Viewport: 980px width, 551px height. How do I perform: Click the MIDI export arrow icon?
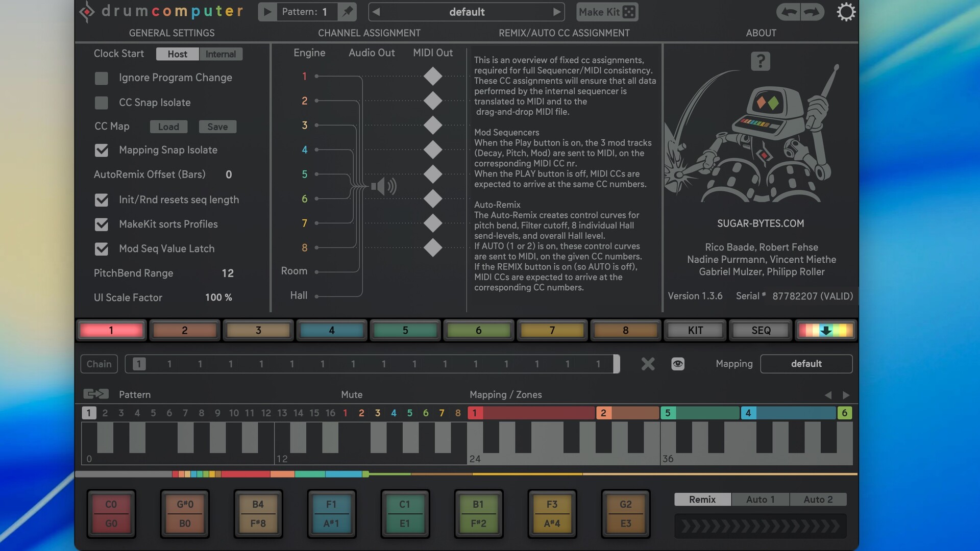pos(96,394)
